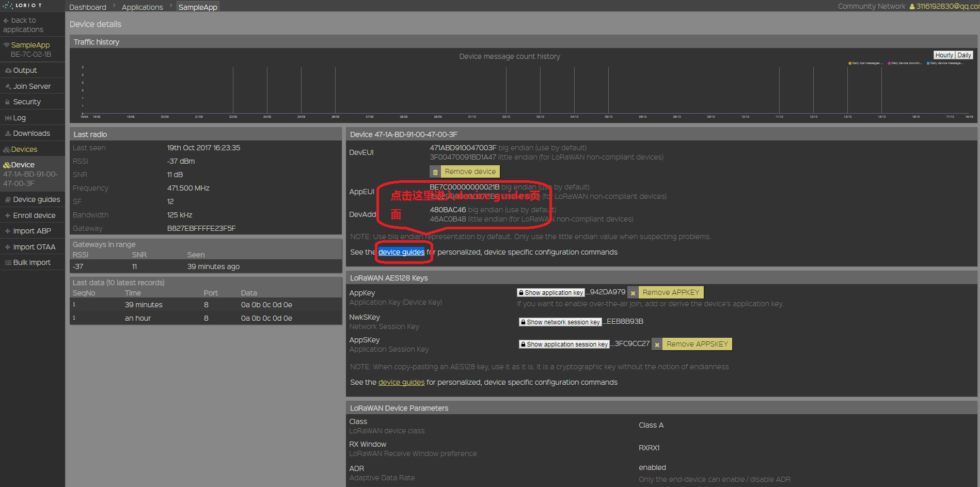Screen dimensions: 980x487
Task: Open Output via the cloud icon
Action: pos(8,70)
